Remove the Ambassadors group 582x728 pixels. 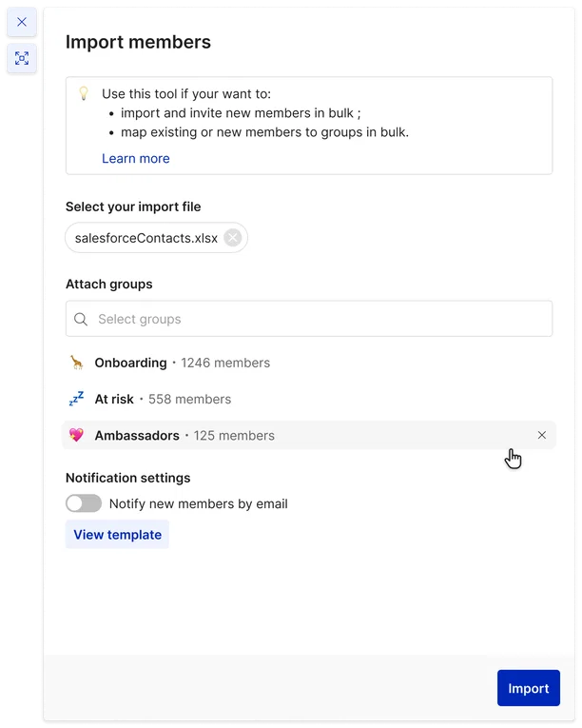pos(542,435)
